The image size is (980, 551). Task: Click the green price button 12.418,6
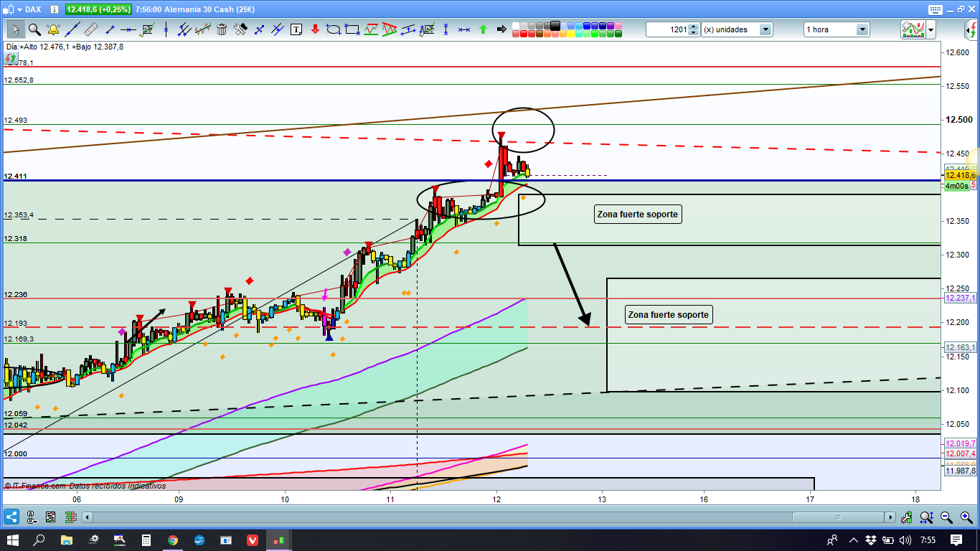[98, 9]
